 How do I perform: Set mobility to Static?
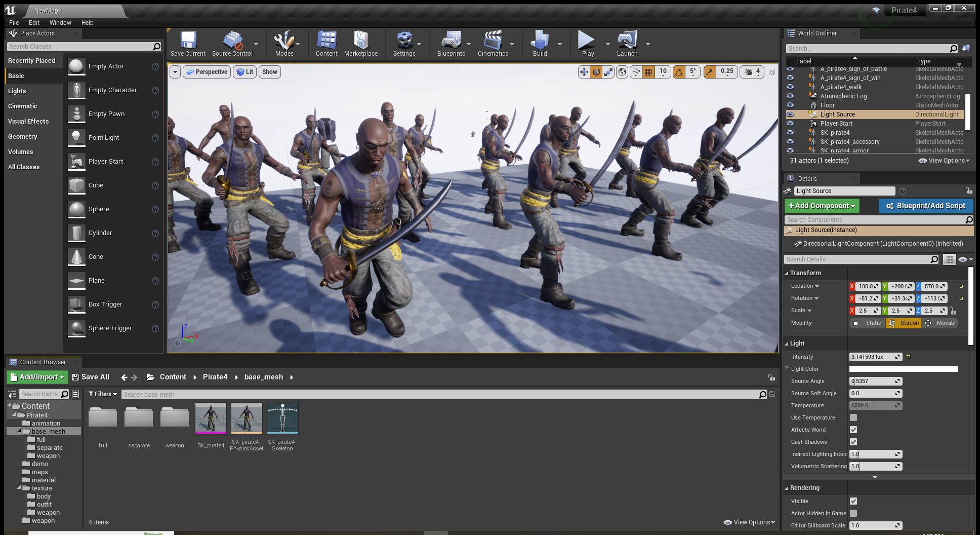[868, 323]
